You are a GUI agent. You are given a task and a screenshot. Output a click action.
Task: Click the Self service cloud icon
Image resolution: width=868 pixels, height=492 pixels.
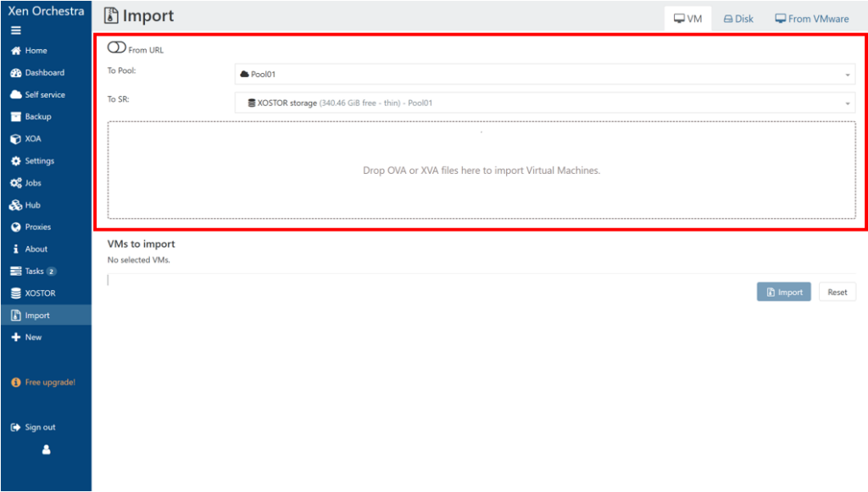[15, 95]
